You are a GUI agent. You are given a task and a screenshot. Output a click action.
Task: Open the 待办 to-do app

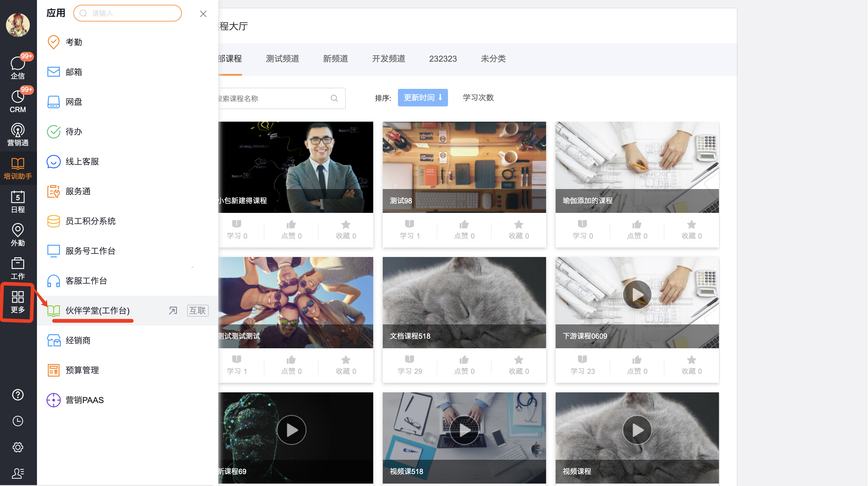[127, 131]
